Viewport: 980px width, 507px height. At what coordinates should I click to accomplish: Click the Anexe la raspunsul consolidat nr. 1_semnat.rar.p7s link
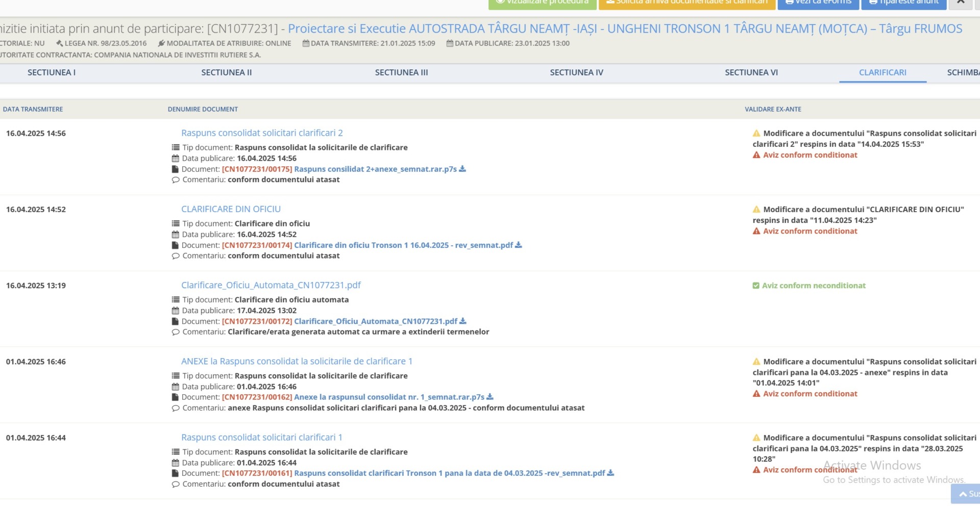coord(389,397)
